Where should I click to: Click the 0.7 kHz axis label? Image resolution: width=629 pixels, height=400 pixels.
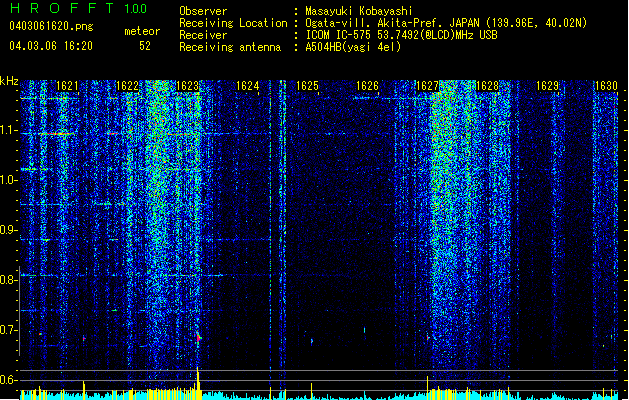click(8, 330)
